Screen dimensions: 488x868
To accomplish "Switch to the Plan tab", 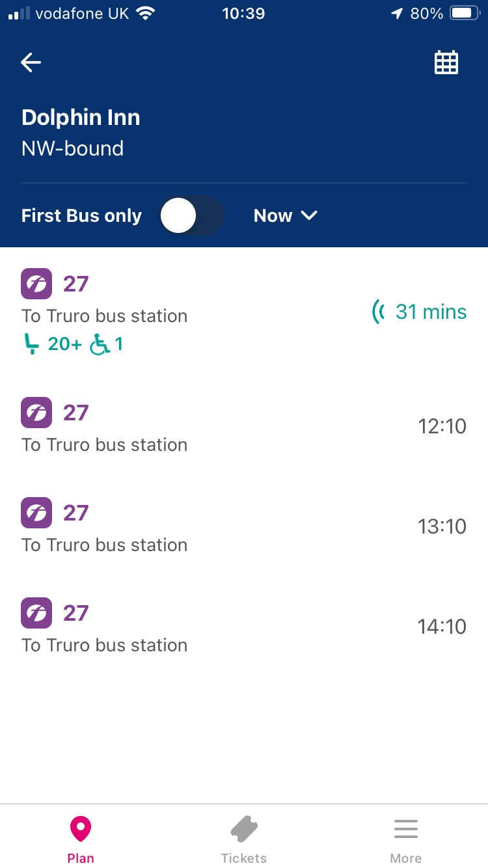I will point(81,839).
